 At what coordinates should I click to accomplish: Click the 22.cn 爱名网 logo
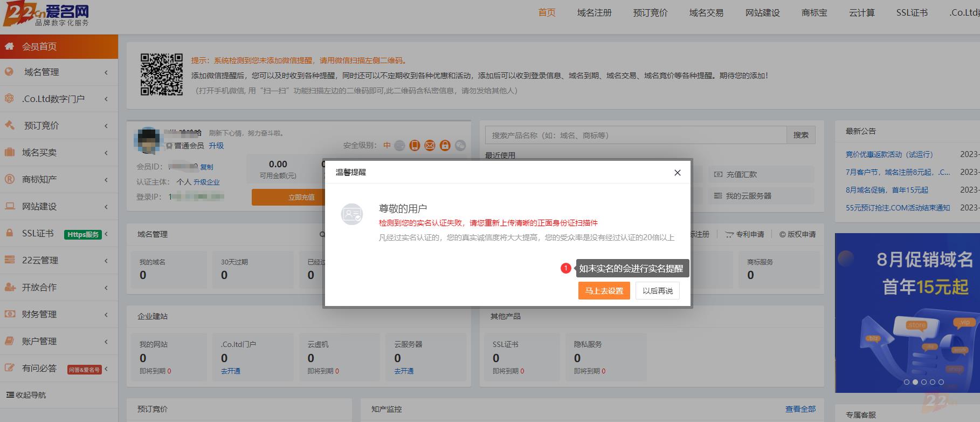(x=46, y=15)
